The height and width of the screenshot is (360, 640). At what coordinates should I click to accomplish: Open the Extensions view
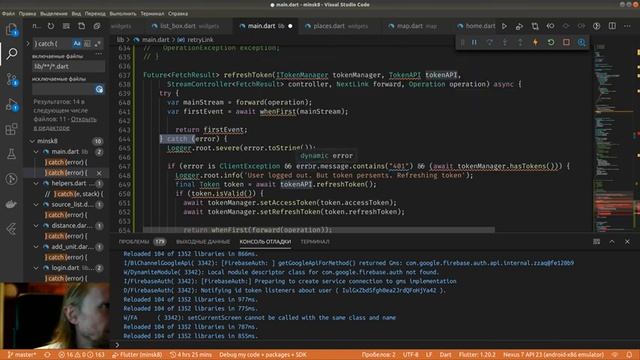[x=11, y=129]
